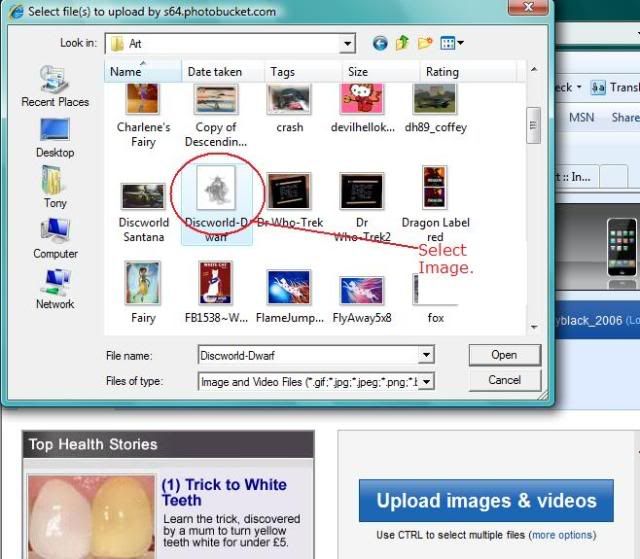640x559 pixels.
Task: Expand the File name dropdown arrow
Action: pos(426,355)
